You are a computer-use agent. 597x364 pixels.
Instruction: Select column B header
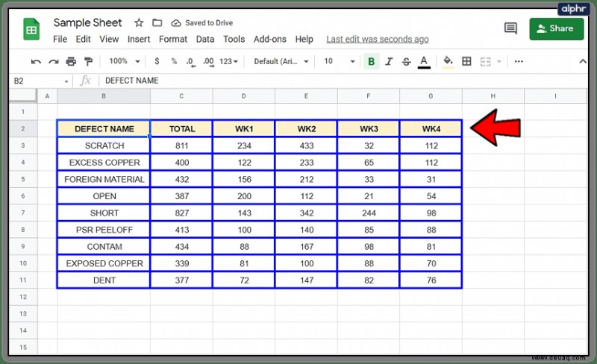[104, 96]
